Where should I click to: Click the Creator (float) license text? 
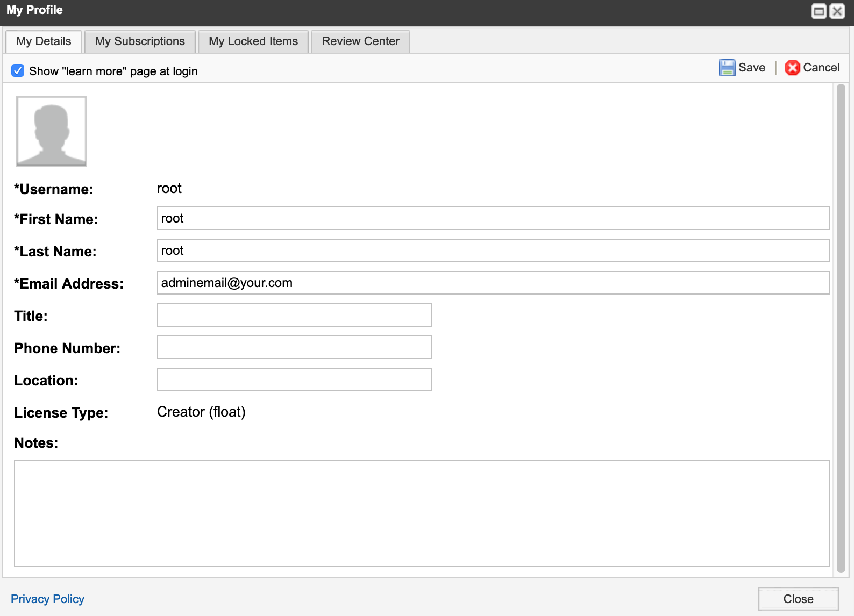click(x=201, y=412)
